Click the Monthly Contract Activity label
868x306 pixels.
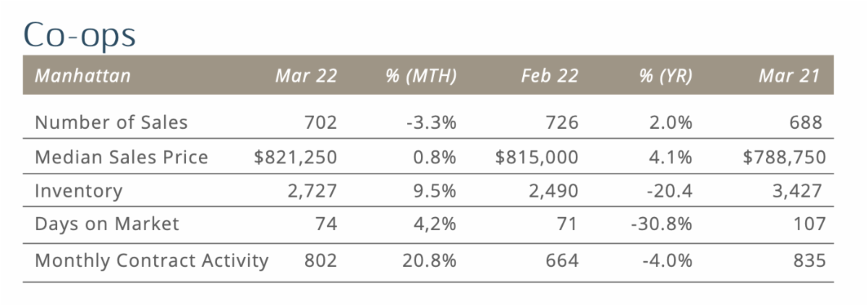coord(152,260)
